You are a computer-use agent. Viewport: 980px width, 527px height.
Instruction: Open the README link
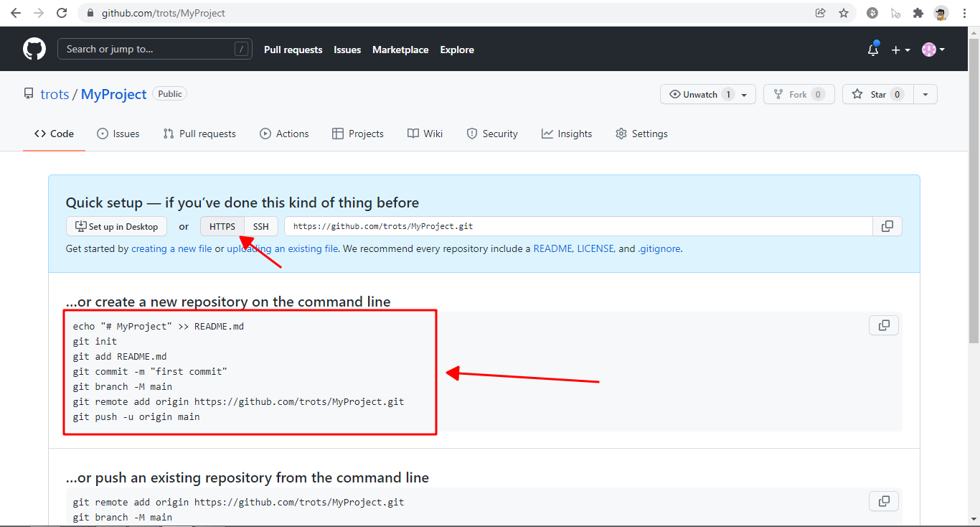(552, 248)
